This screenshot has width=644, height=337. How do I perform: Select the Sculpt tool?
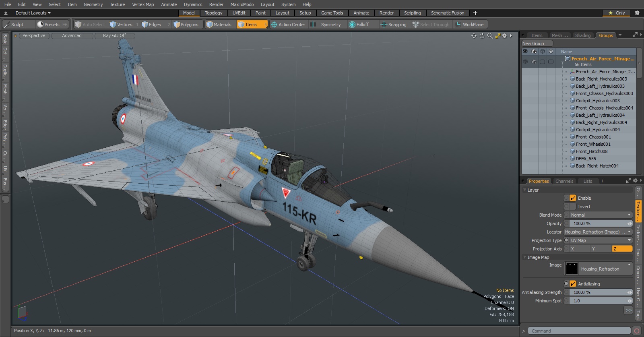coord(18,25)
